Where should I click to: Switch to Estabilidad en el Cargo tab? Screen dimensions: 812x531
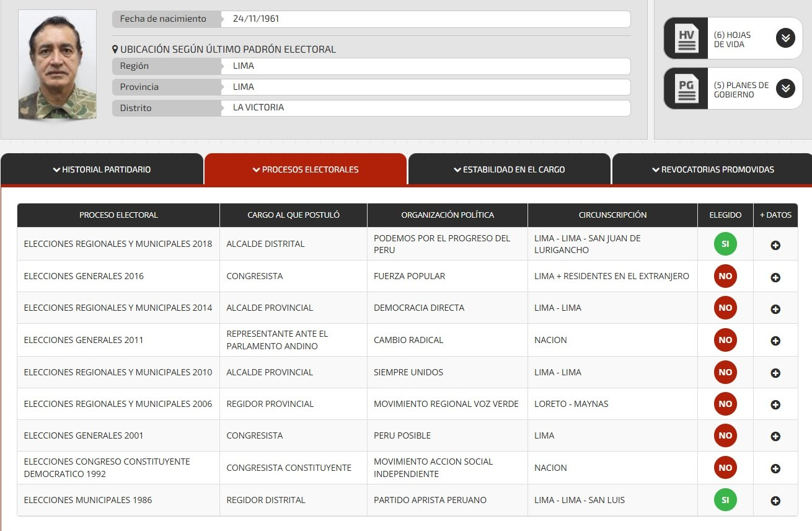coord(509,169)
